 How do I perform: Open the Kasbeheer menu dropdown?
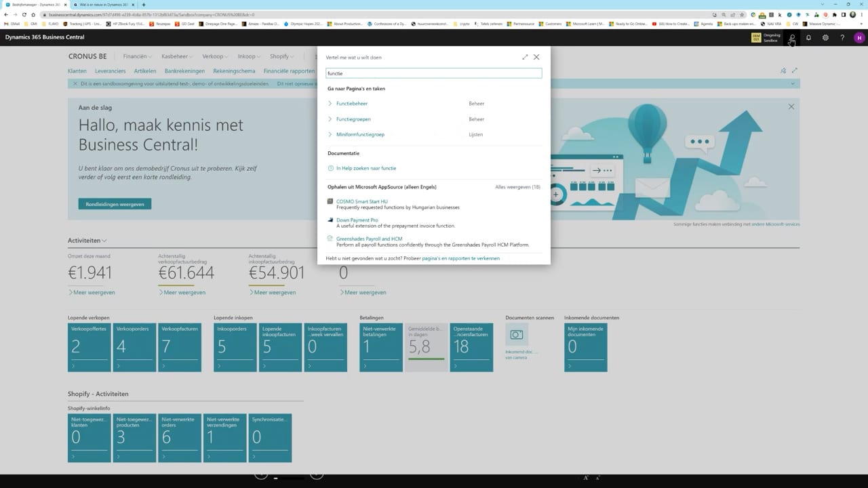coord(177,56)
